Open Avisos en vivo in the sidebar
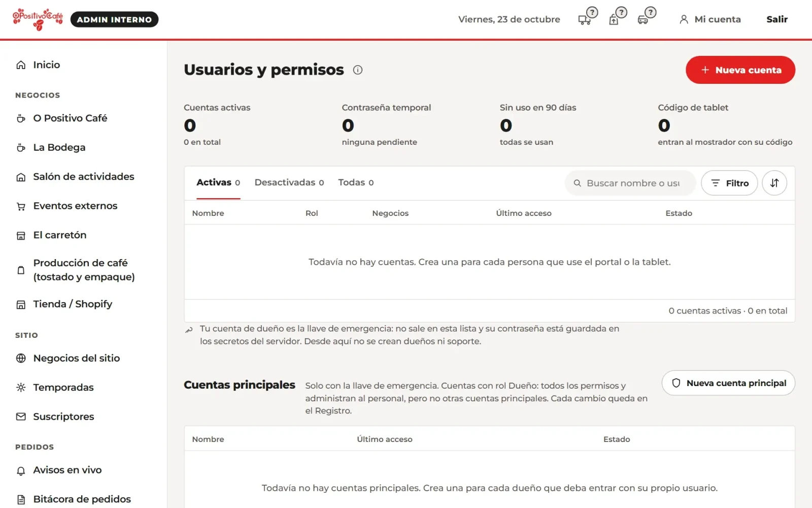This screenshot has width=812, height=508. click(83, 470)
